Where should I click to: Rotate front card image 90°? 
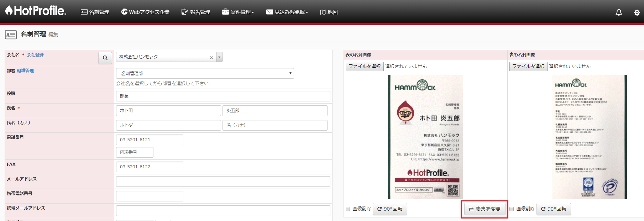[390, 209]
